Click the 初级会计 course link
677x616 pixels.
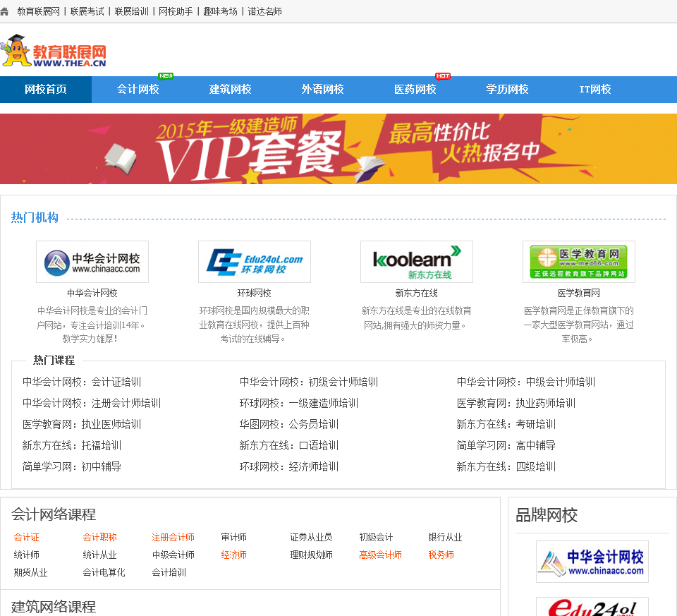[376, 538]
